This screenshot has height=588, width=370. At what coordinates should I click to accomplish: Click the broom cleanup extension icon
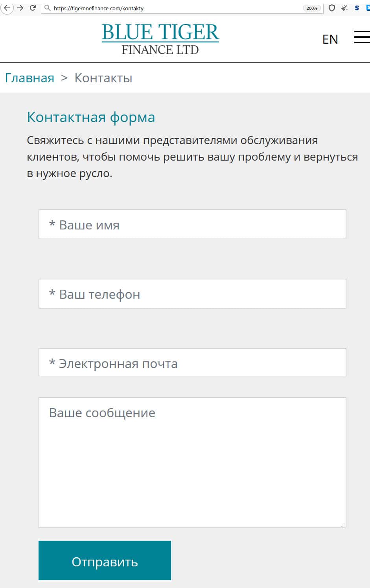344,8
